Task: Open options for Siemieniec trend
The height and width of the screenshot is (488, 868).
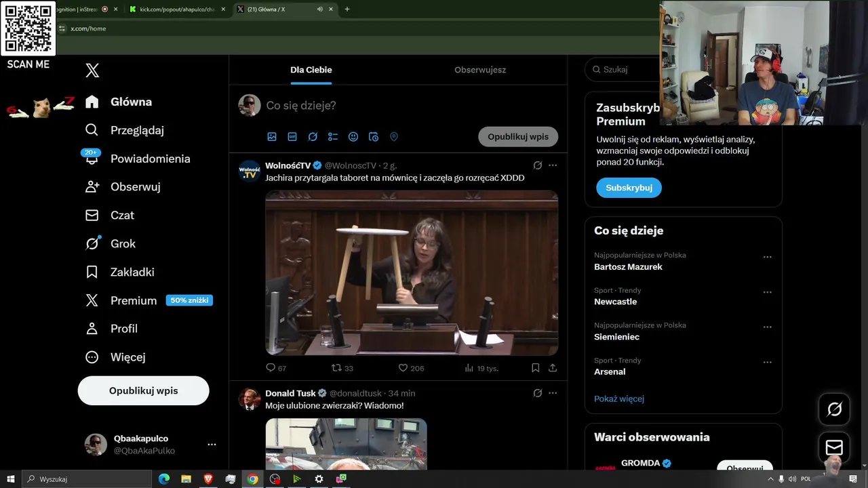Action: click(x=768, y=327)
